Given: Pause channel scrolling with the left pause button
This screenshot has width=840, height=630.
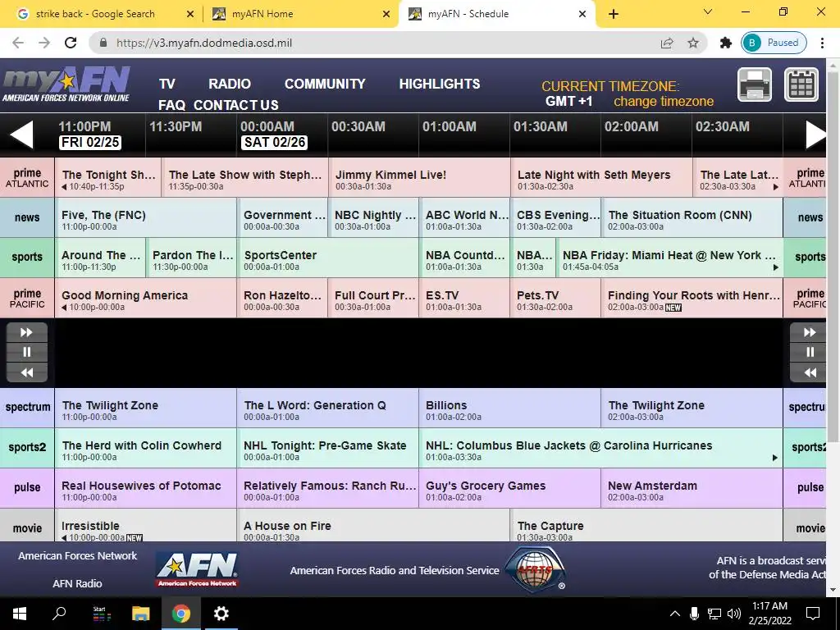Looking at the screenshot, I should click(x=27, y=352).
